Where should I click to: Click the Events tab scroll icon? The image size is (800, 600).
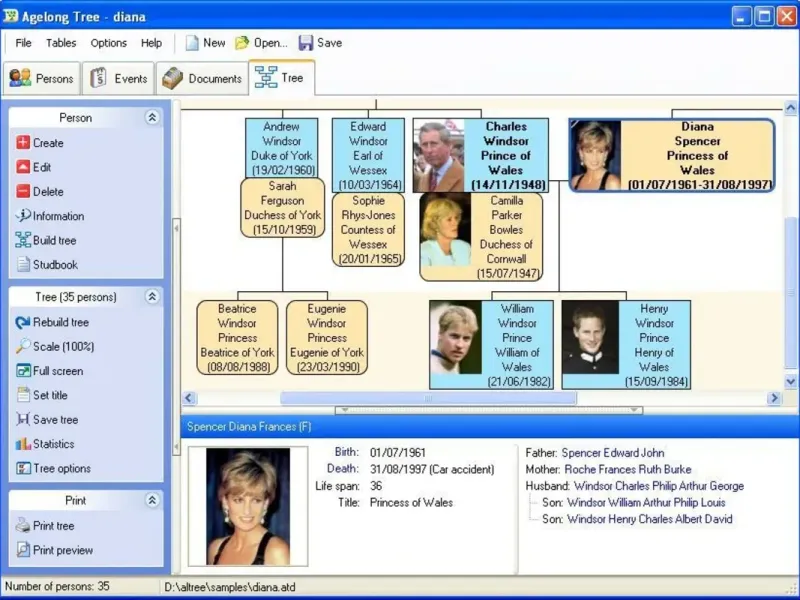click(x=98, y=78)
